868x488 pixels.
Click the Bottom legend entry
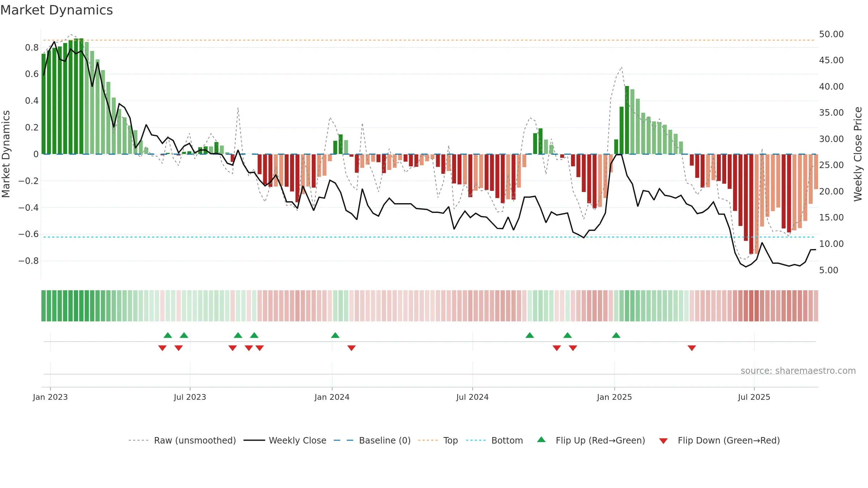[494, 440]
